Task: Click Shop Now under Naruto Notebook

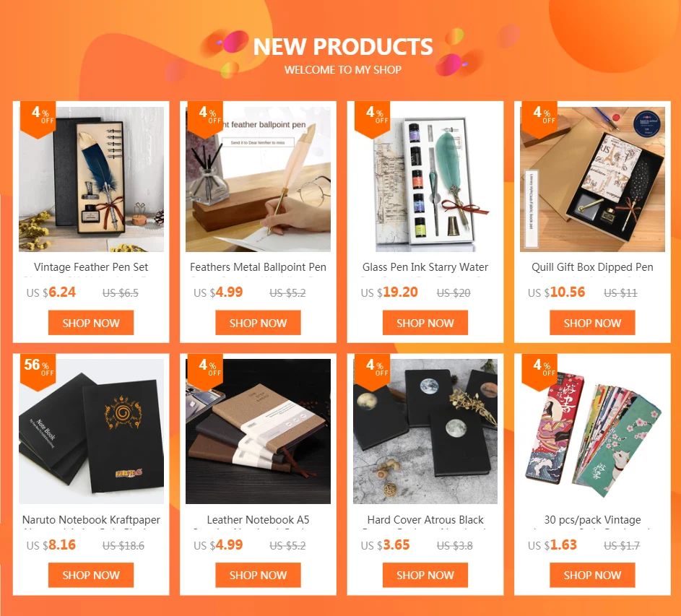Action: (x=91, y=575)
